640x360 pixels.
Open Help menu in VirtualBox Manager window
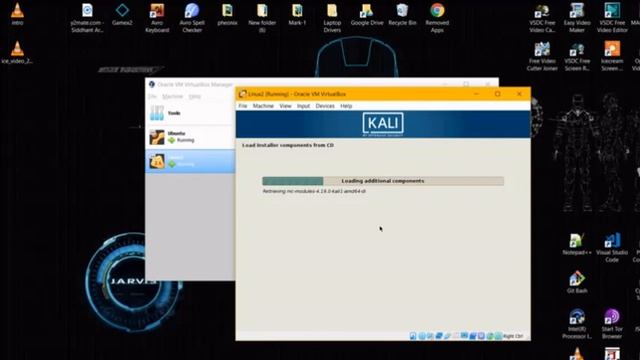(x=195, y=96)
